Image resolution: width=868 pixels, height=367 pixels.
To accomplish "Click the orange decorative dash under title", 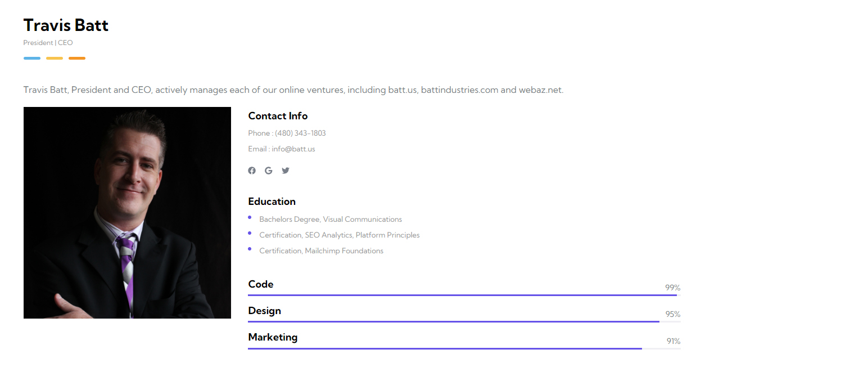I will 77,58.
